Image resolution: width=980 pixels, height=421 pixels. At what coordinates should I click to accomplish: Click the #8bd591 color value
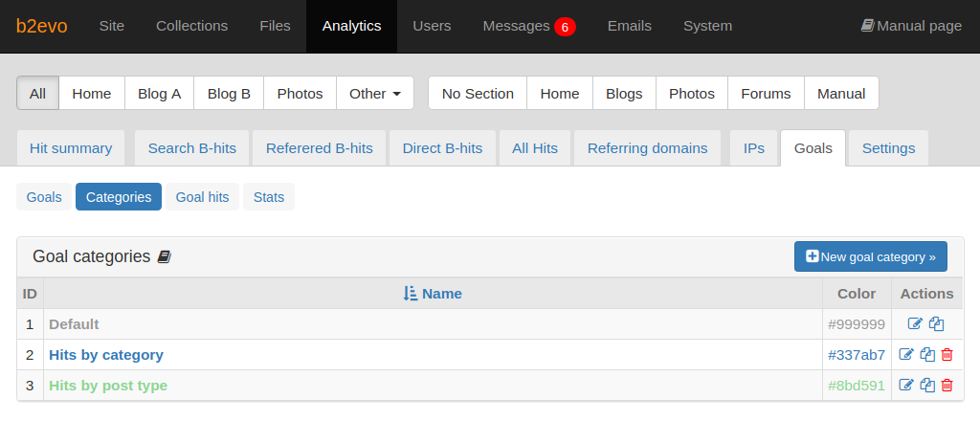click(x=857, y=386)
